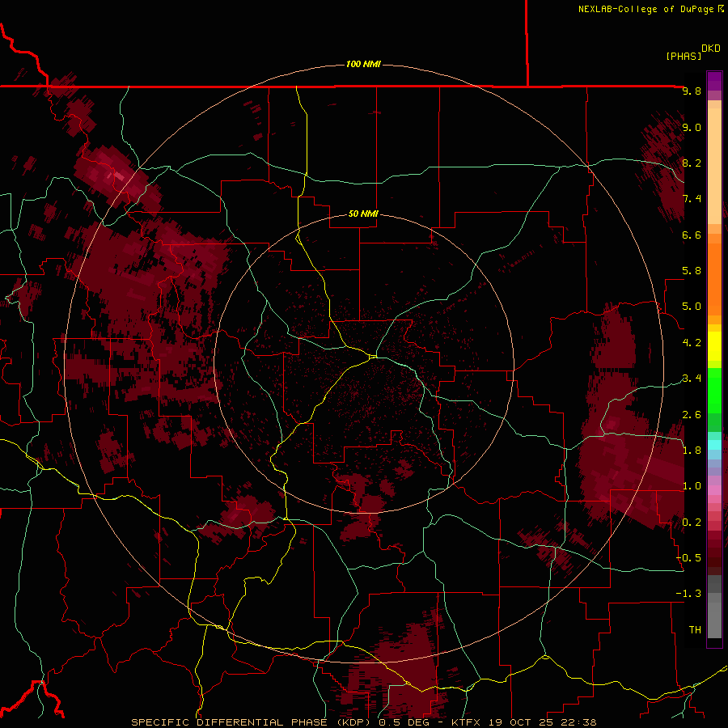Click the 6.6 value on the scale
Viewport: 728px width, 728px height.
point(692,235)
